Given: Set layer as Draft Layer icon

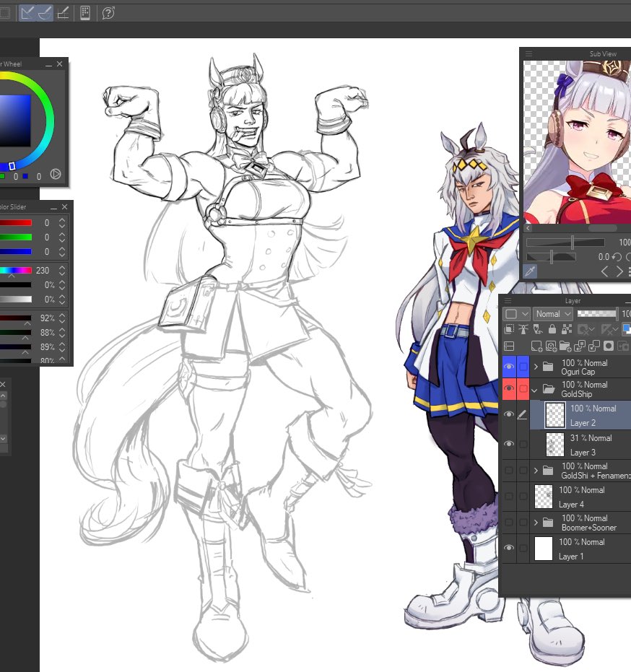Looking at the screenshot, I should [x=538, y=329].
